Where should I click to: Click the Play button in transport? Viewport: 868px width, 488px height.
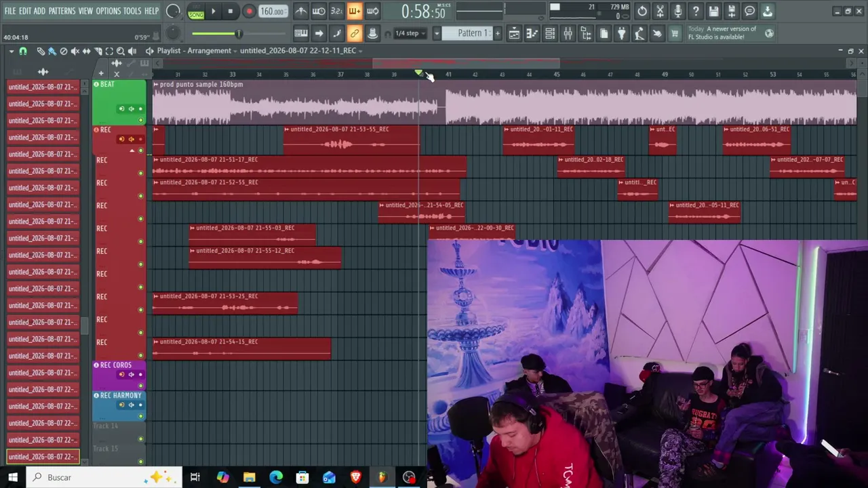coord(213,12)
